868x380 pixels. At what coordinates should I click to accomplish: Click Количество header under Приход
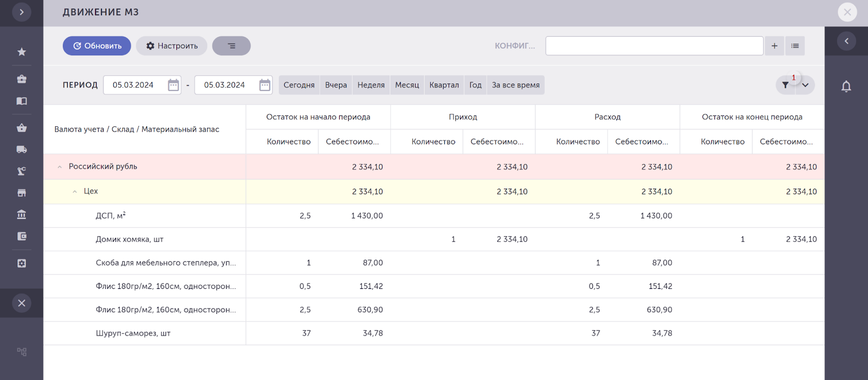(x=427, y=141)
